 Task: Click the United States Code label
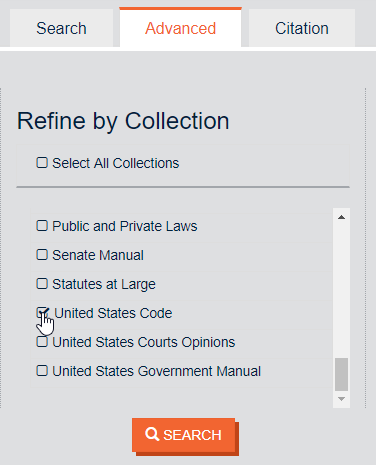pos(113,313)
